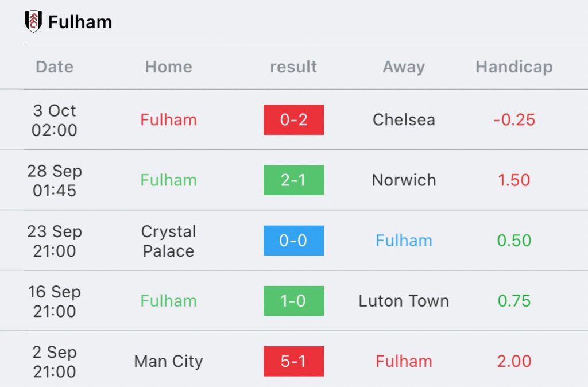The width and height of the screenshot is (588, 387).
Task: Select the 2.00 handicap value
Action: click(x=514, y=362)
